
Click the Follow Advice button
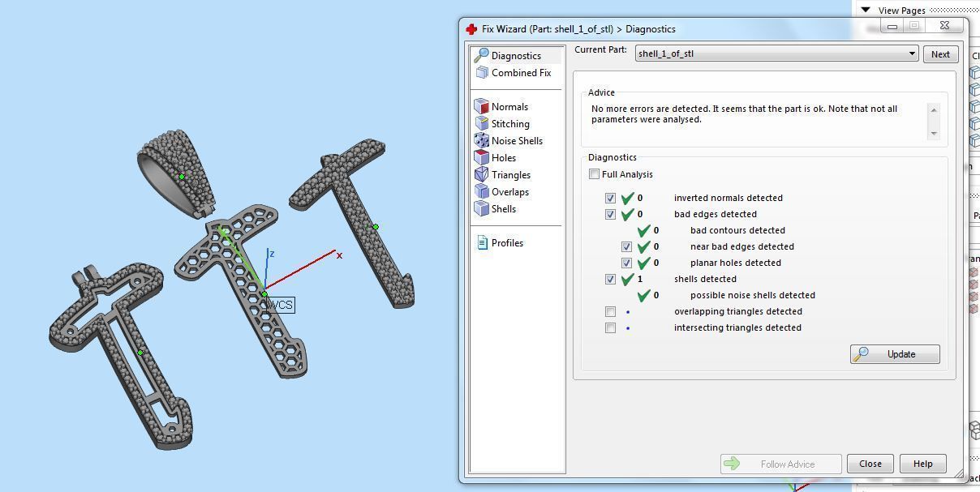click(x=780, y=464)
